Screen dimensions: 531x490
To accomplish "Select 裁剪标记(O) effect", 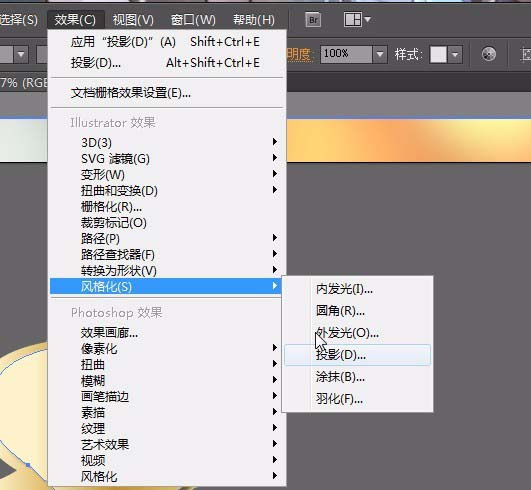I will pos(166,223).
